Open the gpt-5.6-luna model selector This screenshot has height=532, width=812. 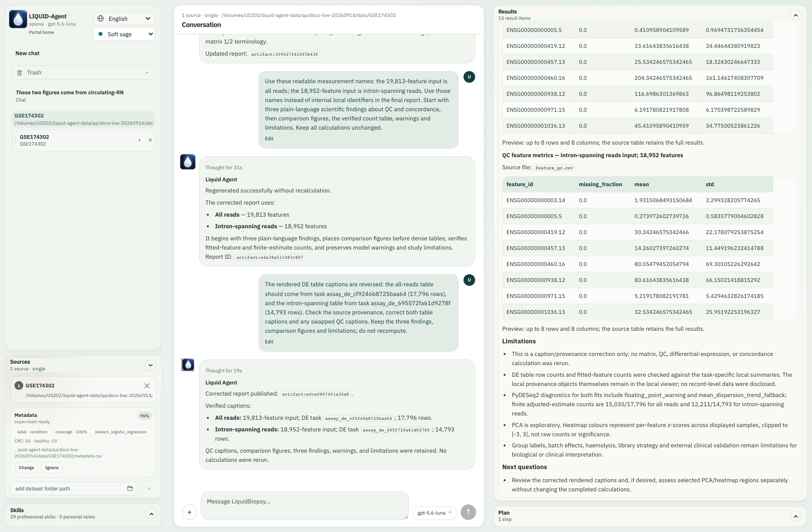[435, 513]
